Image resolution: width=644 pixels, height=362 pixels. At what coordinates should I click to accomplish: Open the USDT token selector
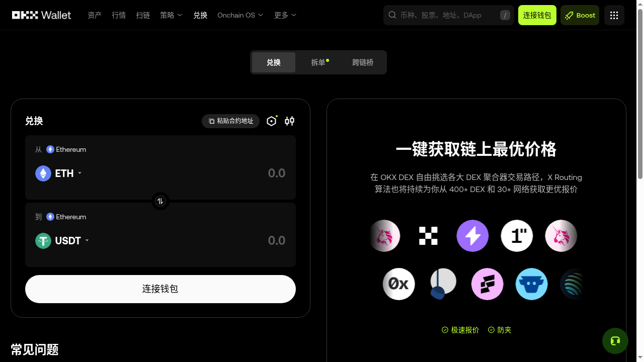(62, 241)
